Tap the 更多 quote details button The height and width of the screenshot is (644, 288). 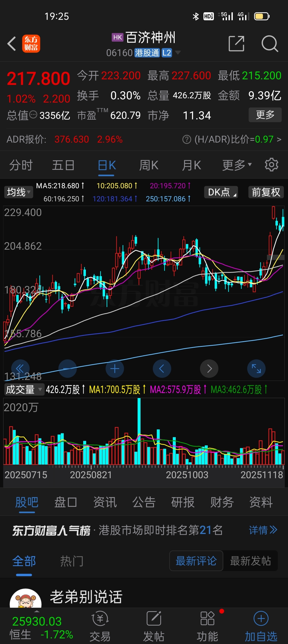click(265, 115)
